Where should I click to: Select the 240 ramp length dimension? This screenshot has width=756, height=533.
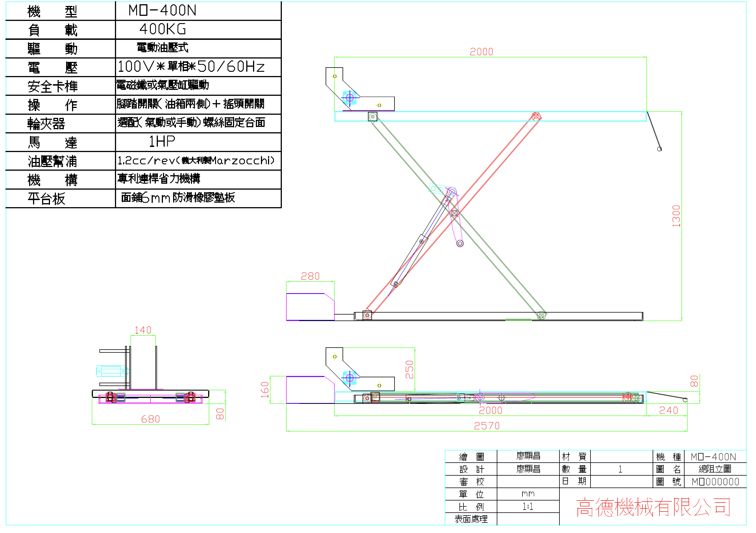(x=668, y=410)
